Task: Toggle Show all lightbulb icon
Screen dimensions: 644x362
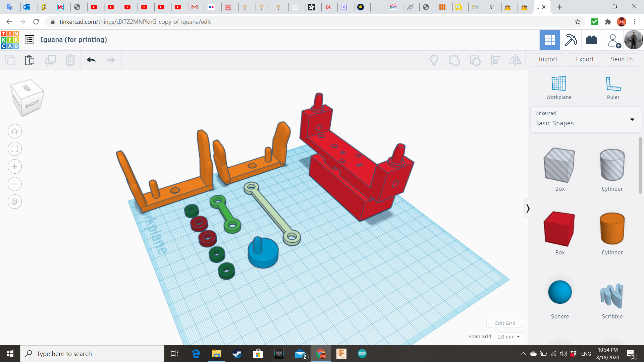Action: tap(434, 60)
